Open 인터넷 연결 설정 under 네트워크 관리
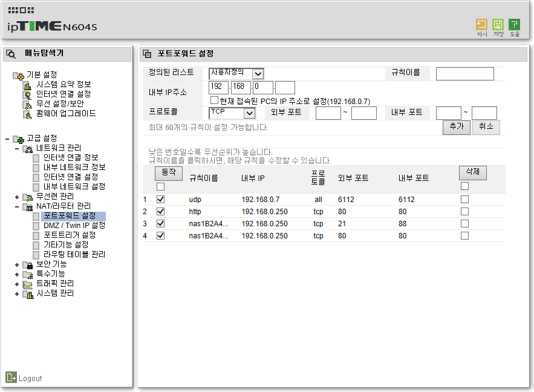 tap(71, 177)
